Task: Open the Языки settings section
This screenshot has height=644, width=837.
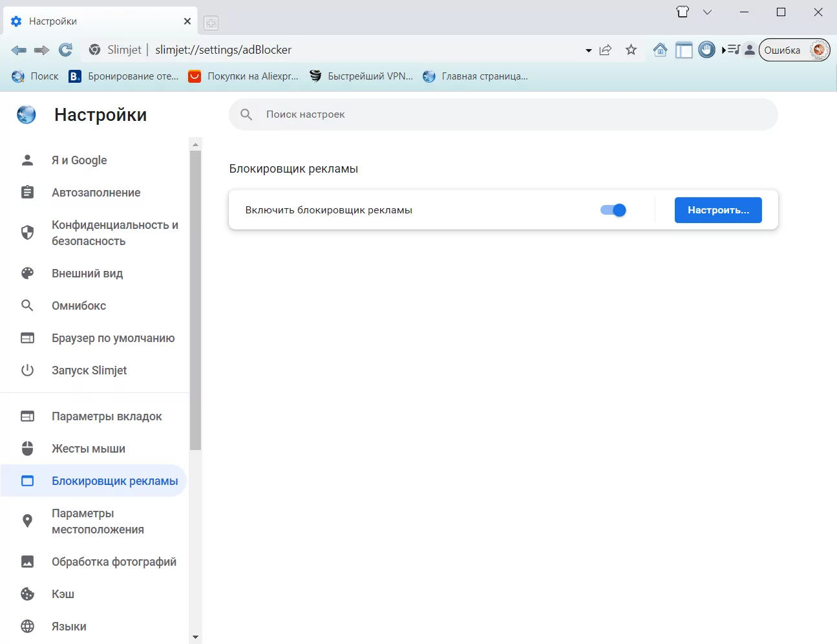Action: pyautogui.click(x=94, y=627)
